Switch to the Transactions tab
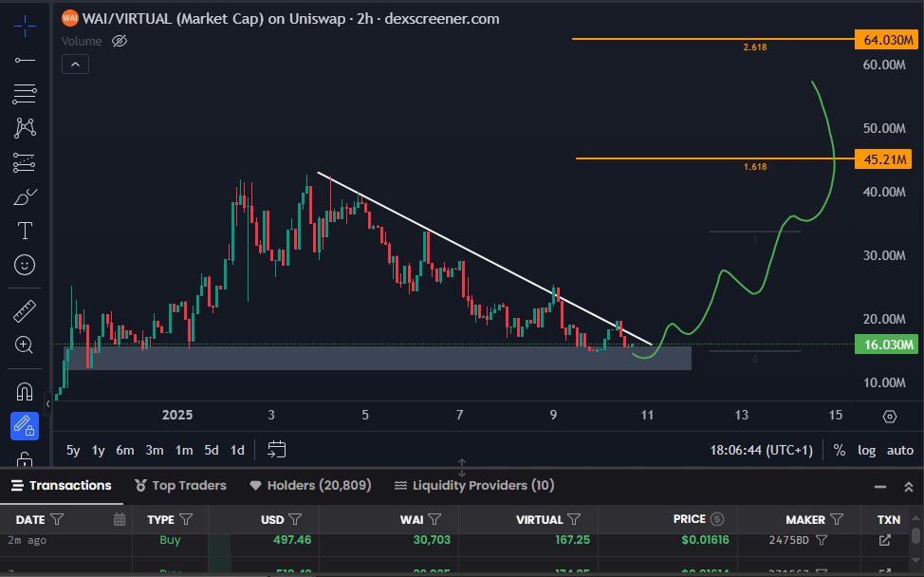This screenshot has height=577, width=924. point(62,486)
